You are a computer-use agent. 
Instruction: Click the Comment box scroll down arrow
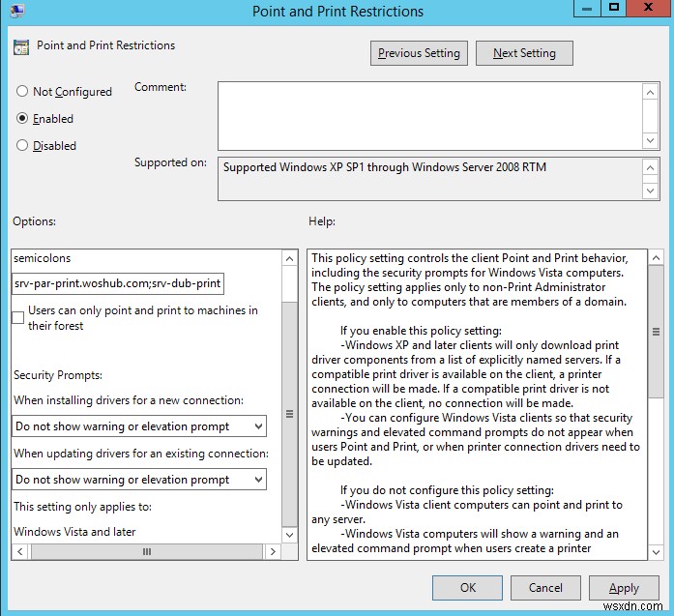(651, 140)
